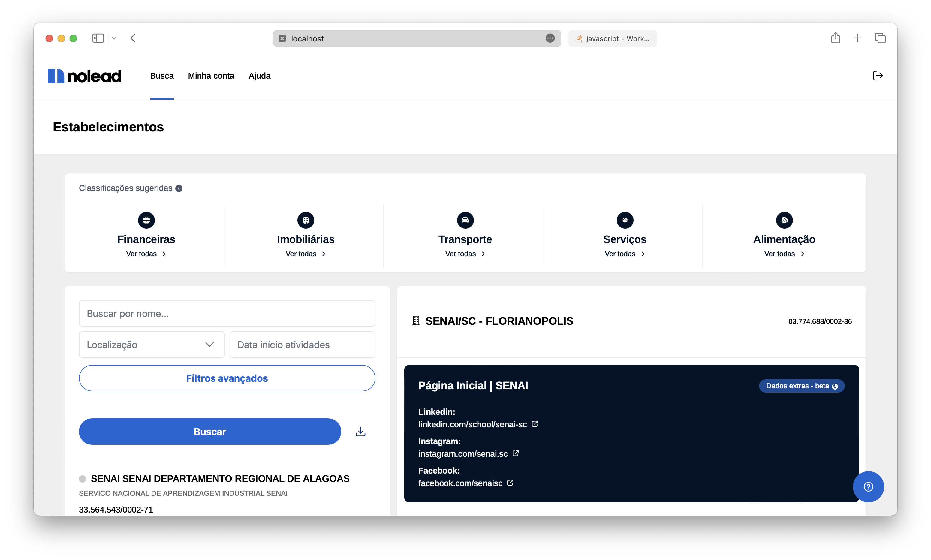The image size is (931, 560).
Task: Click the nolead logo
Action: [85, 76]
